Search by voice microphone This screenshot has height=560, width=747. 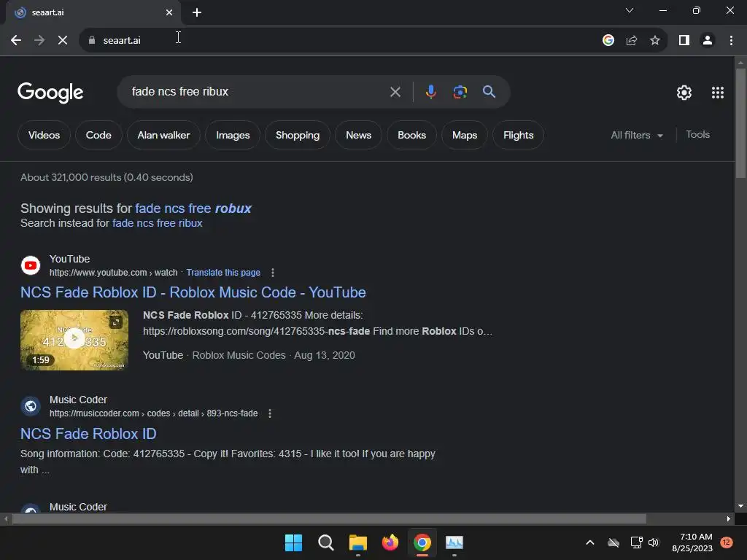click(430, 92)
